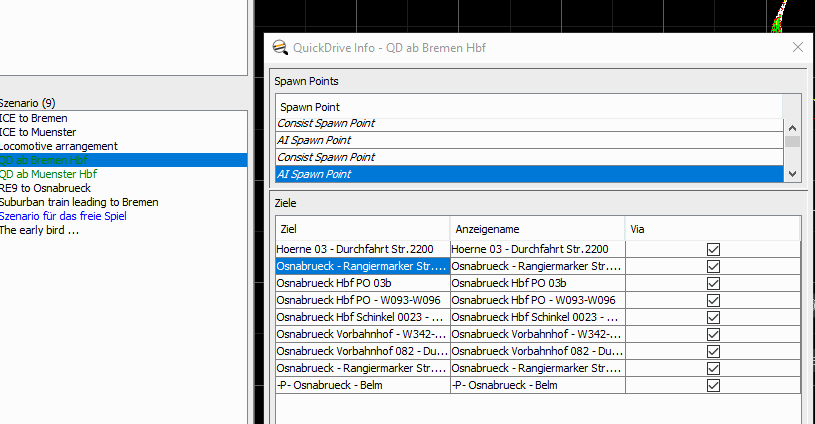Select the ICE to Bremen scenario
Viewport: 815px width, 424px height.
tap(34, 118)
